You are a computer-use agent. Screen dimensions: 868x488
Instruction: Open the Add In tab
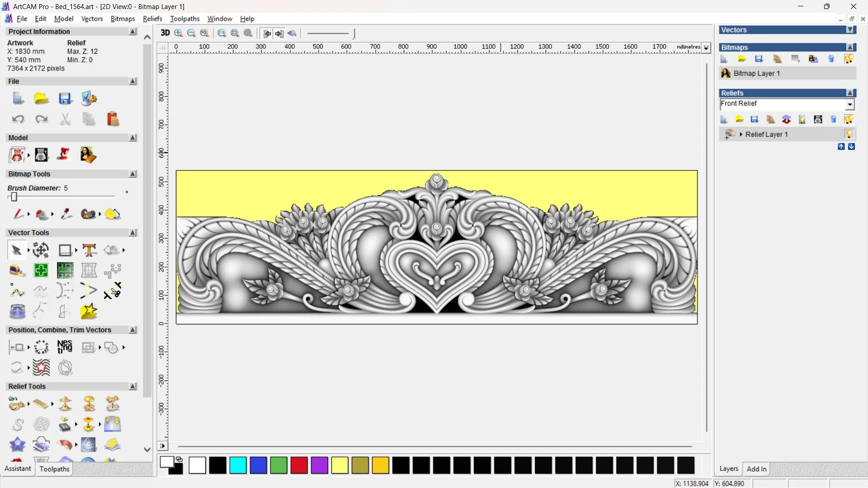[756, 469]
